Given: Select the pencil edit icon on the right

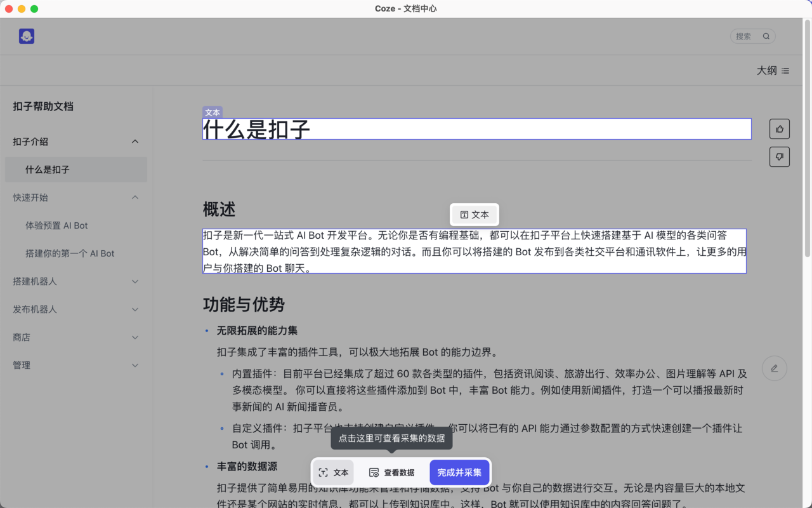Looking at the screenshot, I should point(774,368).
